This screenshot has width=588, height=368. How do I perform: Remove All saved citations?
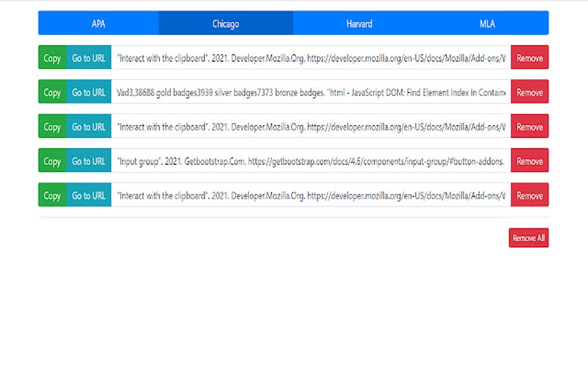[x=528, y=237]
